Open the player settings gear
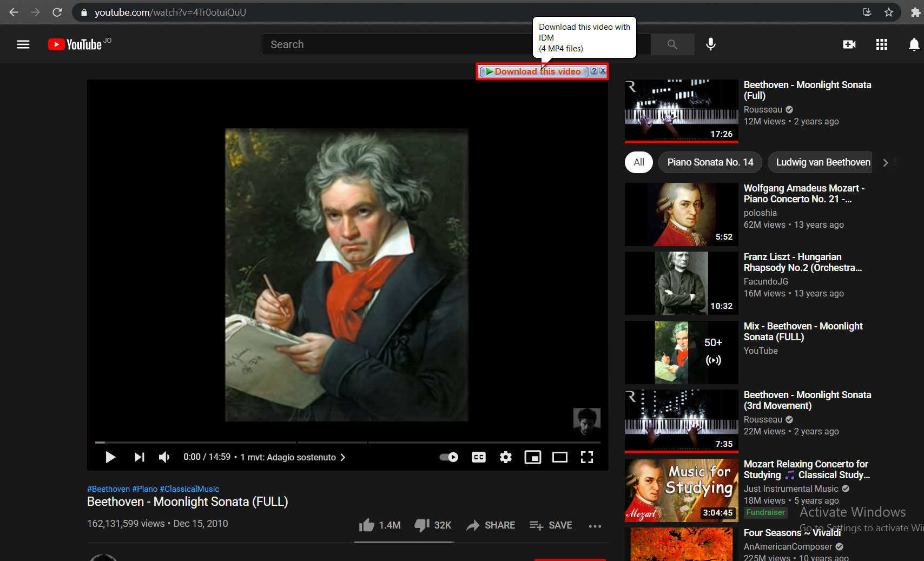The height and width of the screenshot is (561, 924). pos(506,457)
